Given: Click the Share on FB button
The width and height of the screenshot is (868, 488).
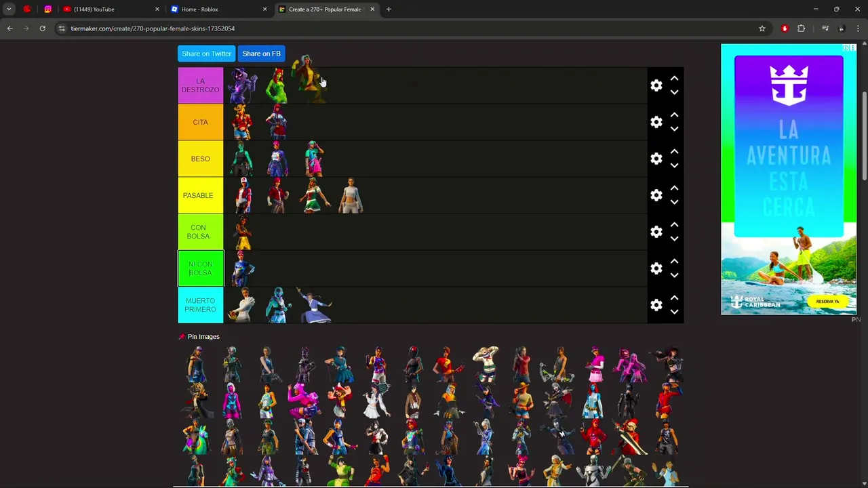Looking at the screenshot, I should pos(261,54).
